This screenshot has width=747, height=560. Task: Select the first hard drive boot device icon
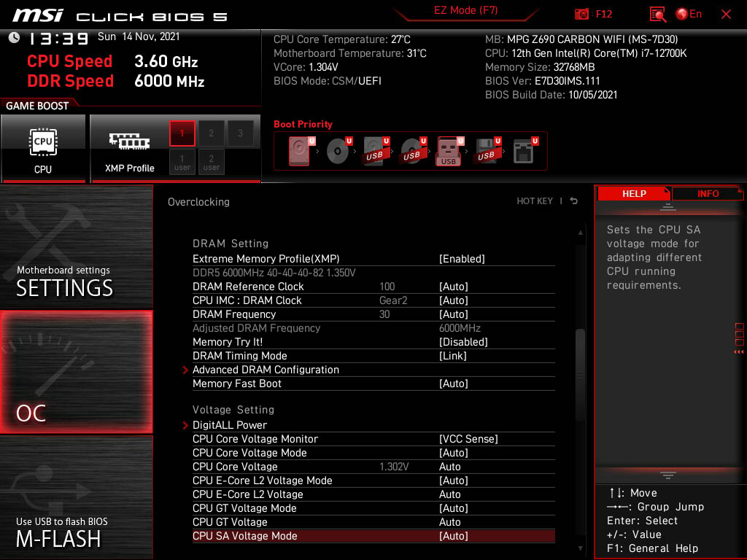pos(299,152)
